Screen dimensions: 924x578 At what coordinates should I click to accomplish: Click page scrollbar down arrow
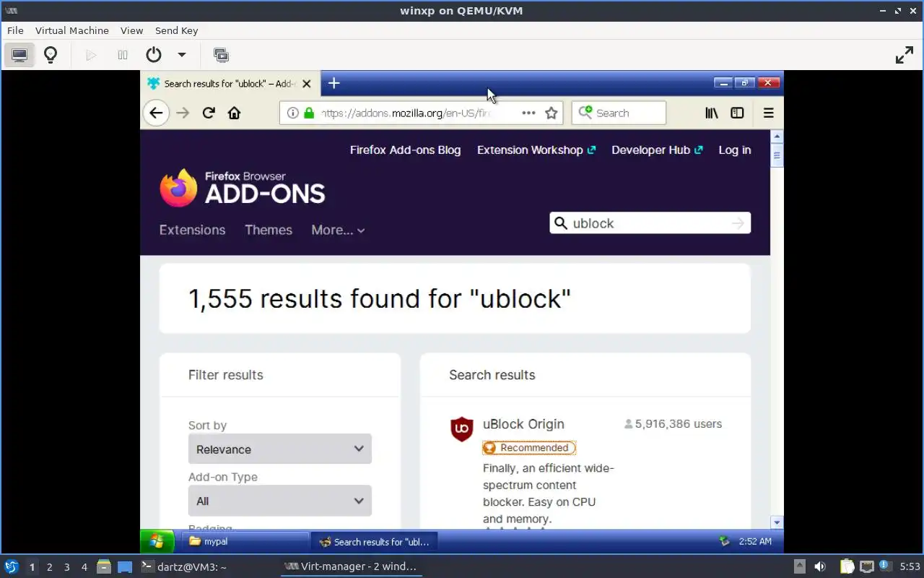777,522
